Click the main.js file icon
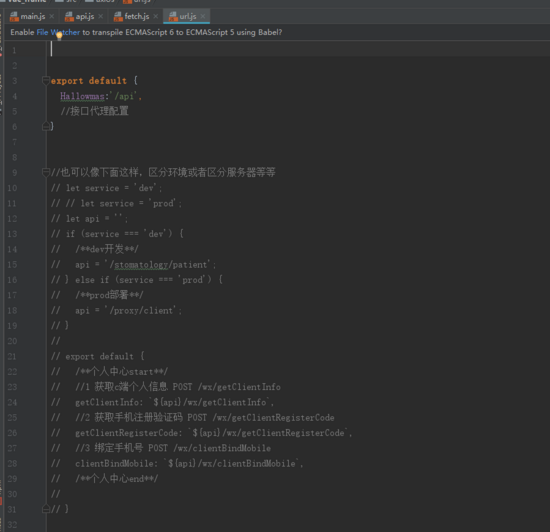Image resolution: width=550 pixels, height=532 pixels. click(14, 16)
